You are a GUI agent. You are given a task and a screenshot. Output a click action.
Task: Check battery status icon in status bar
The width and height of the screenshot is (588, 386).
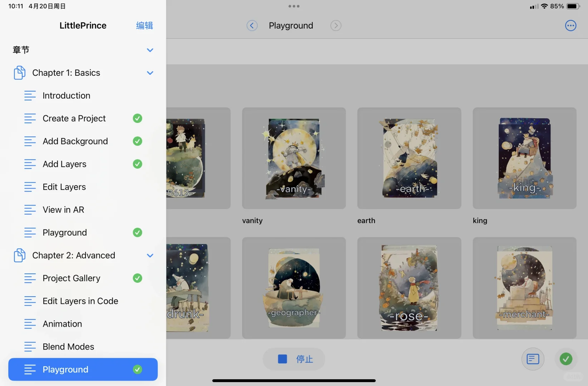tap(573, 6)
